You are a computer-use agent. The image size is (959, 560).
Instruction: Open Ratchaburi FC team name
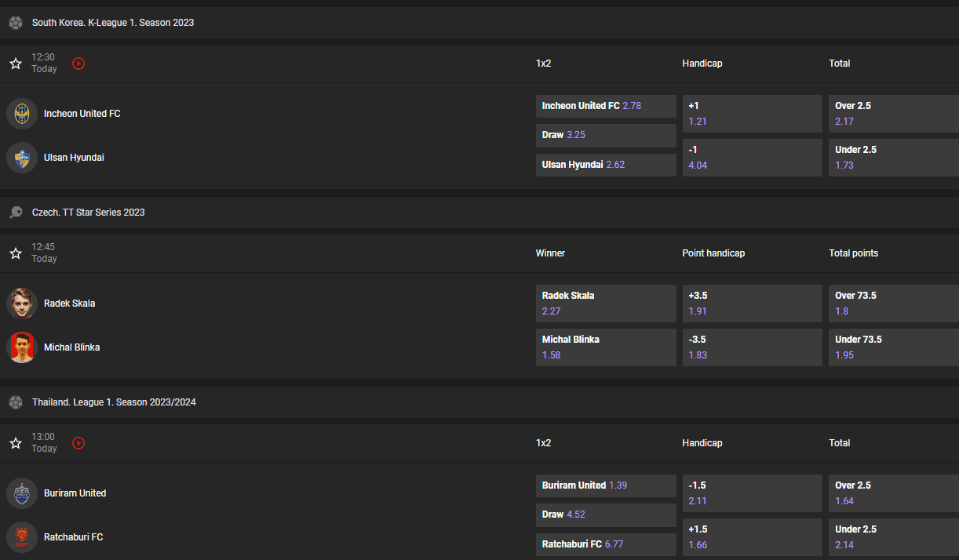tap(74, 537)
